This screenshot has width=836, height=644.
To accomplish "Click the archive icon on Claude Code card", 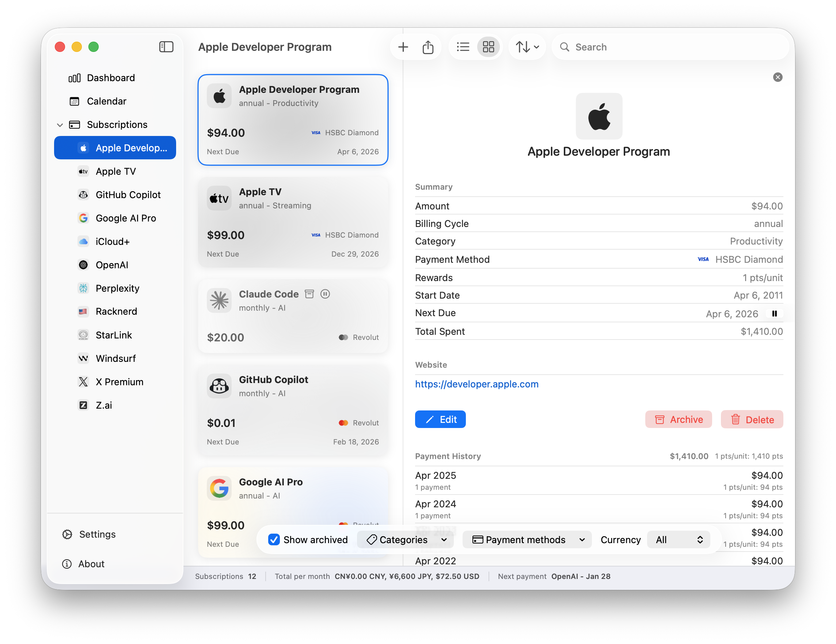I will (x=309, y=294).
